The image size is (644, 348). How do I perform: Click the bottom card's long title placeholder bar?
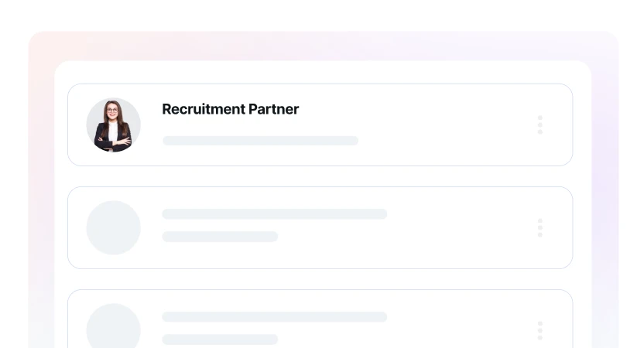coord(274,317)
